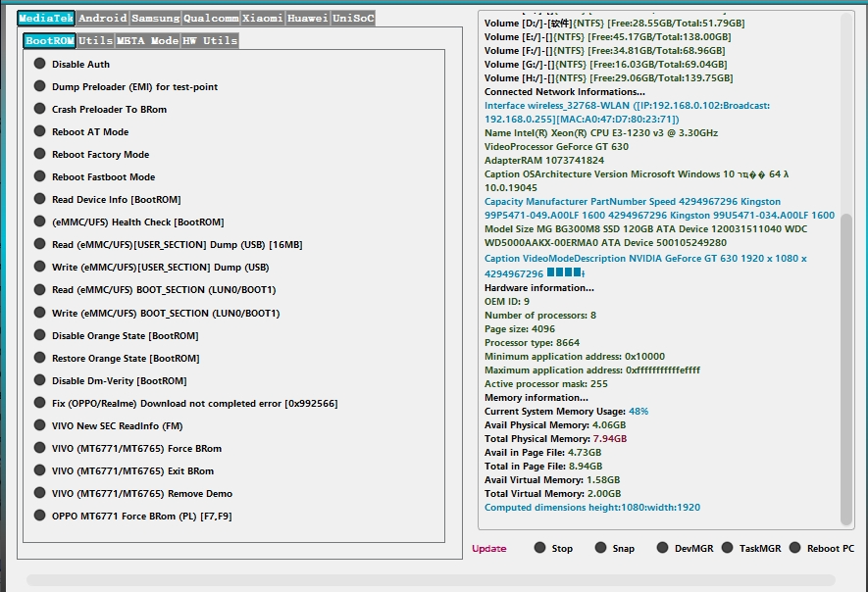868x592 pixels.
Task: Switch to the Android tab
Action: [x=102, y=19]
